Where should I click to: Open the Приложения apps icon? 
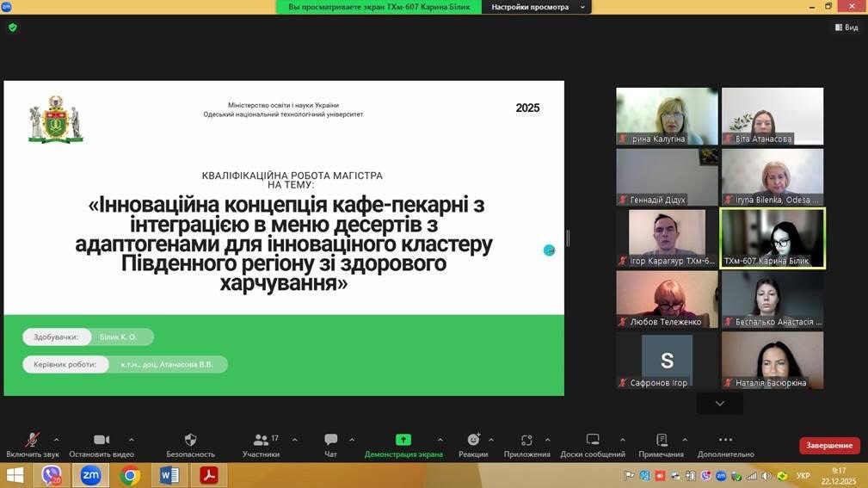[x=526, y=441]
